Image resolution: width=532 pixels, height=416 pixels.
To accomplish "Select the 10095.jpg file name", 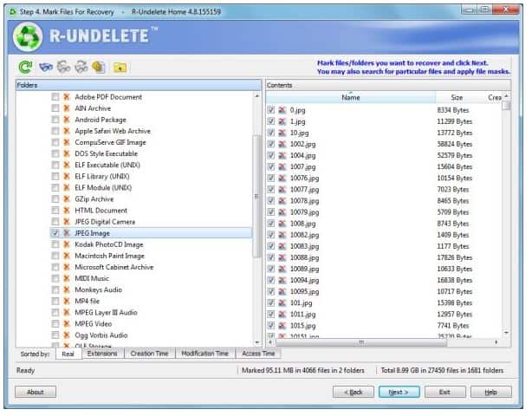I will [x=304, y=292].
